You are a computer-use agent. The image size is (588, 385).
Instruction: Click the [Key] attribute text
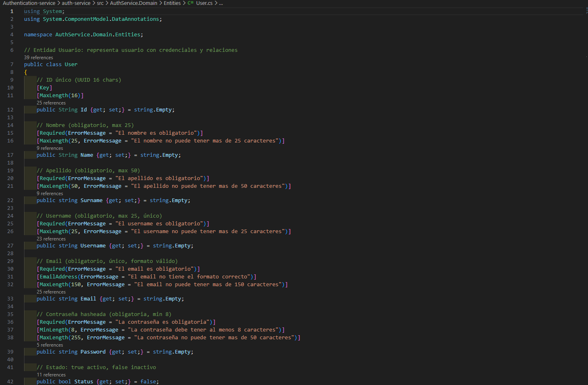[x=44, y=88]
